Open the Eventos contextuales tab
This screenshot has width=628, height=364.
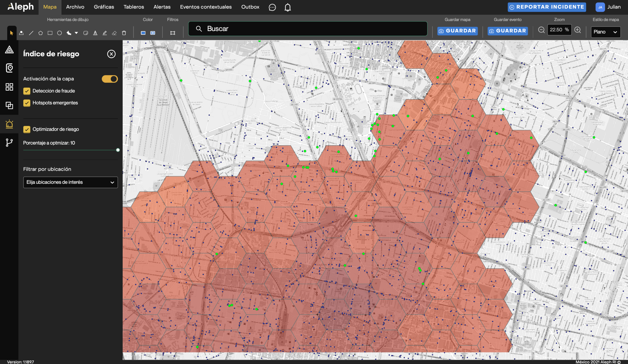pos(206,7)
